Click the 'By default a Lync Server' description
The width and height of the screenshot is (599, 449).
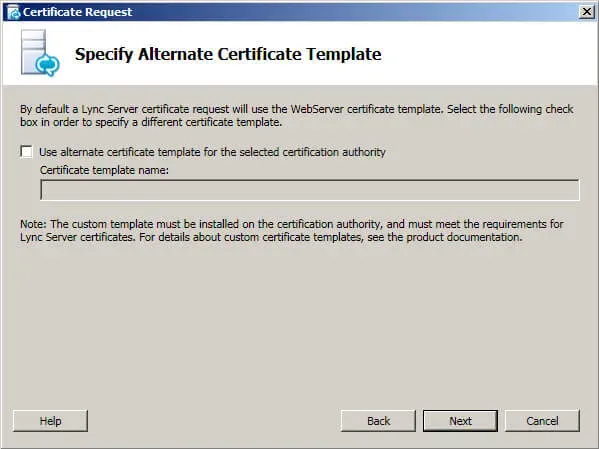coord(297,115)
